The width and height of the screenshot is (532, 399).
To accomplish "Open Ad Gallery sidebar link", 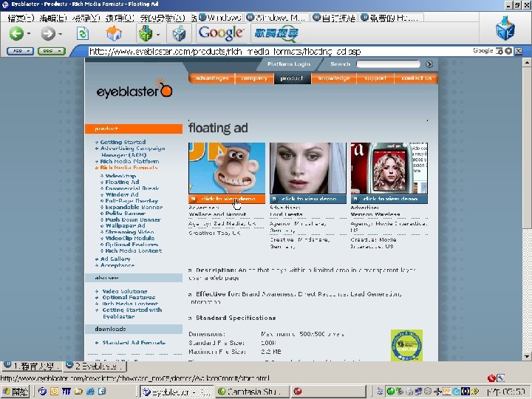I will tap(115, 259).
